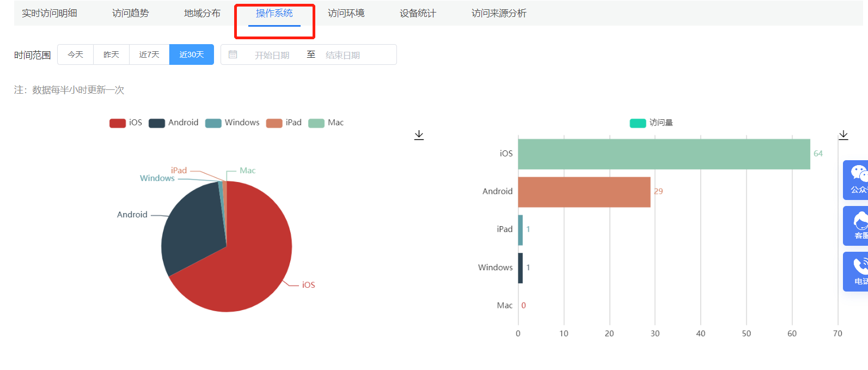The height and width of the screenshot is (370, 868).
Task: Toggle Android series in pie legend
Action: [x=174, y=123]
